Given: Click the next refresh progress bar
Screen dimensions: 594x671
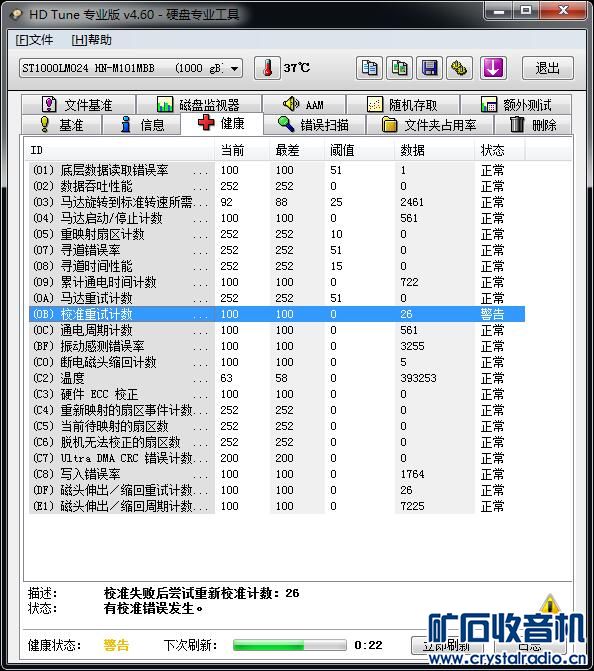Looking at the screenshot, I should point(290,645).
